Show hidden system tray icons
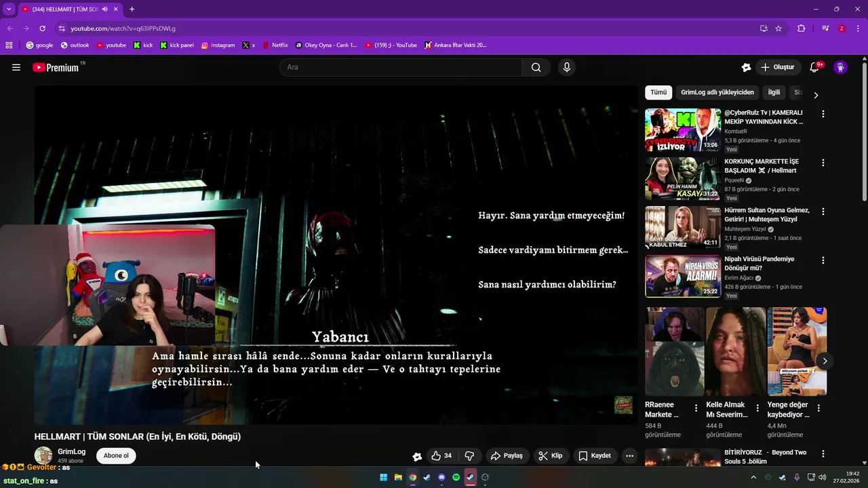The height and width of the screenshot is (488, 868). click(x=753, y=477)
